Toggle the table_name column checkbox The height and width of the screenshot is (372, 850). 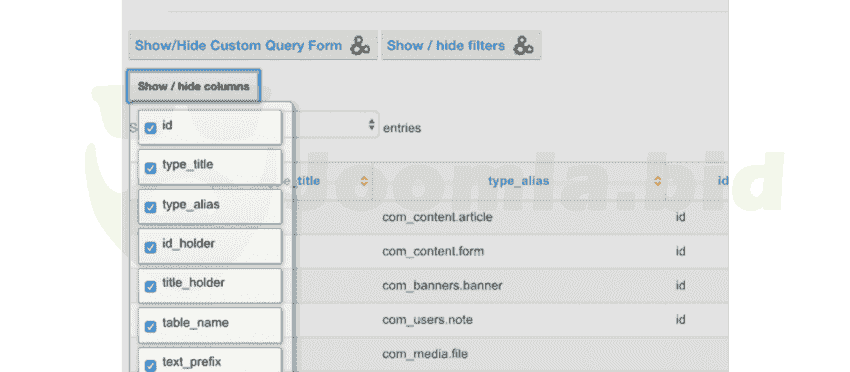pos(150,326)
